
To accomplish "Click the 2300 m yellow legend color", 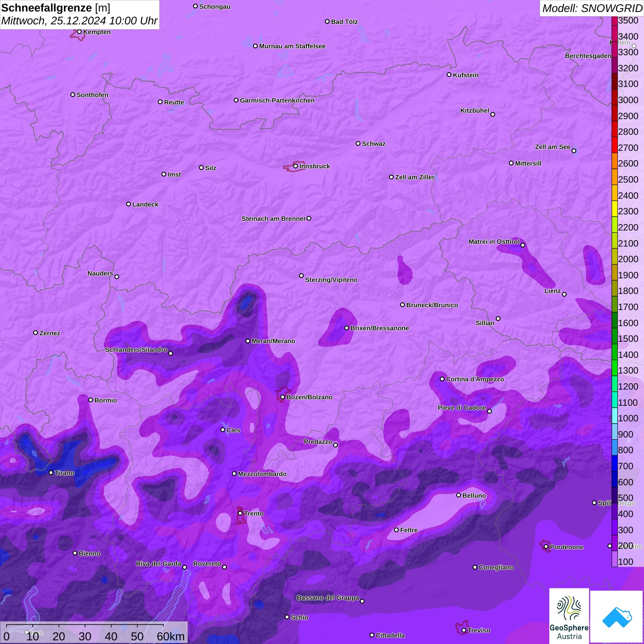I will point(615,208).
